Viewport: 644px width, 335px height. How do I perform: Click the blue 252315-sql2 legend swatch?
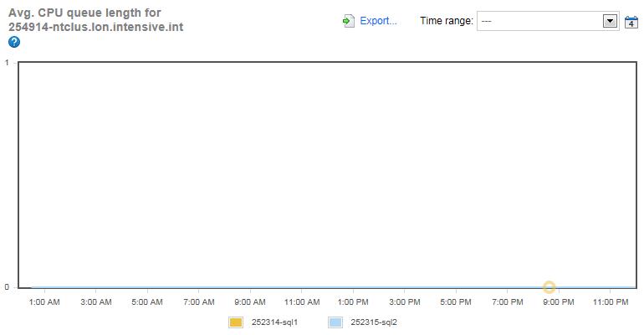click(335, 322)
